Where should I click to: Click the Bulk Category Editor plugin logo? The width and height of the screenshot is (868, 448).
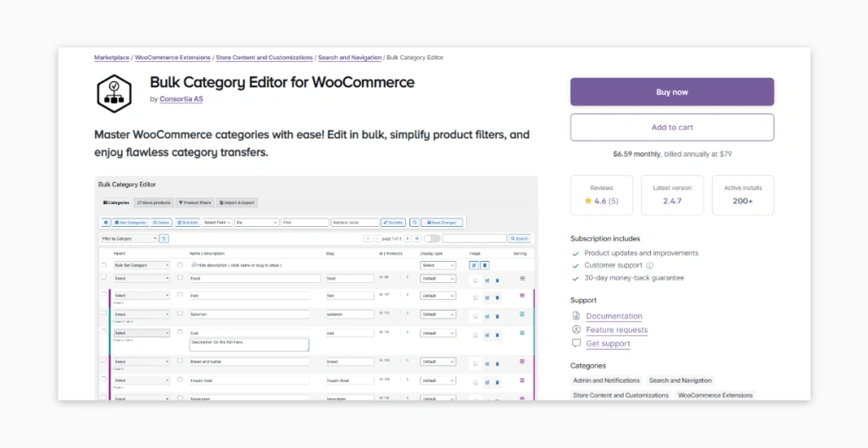(x=114, y=93)
